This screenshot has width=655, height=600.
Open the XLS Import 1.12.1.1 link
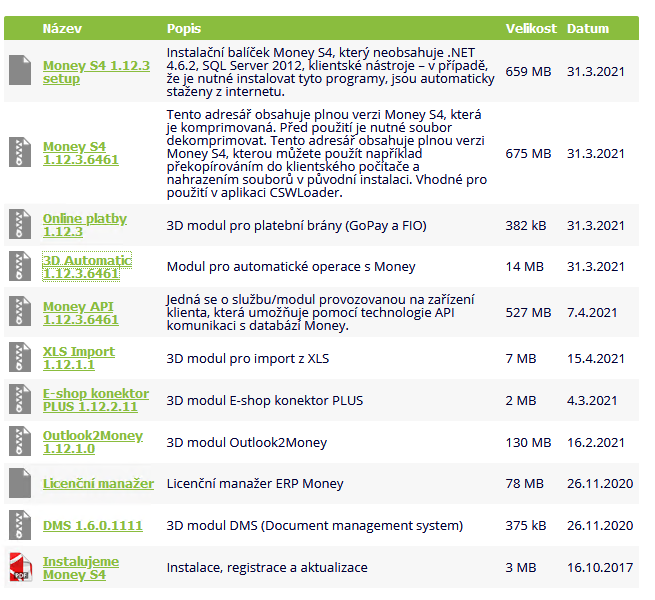click(x=79, y=358)
